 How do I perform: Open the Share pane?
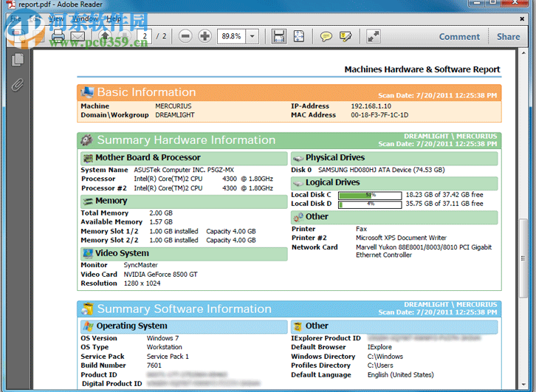pos(508,37)
